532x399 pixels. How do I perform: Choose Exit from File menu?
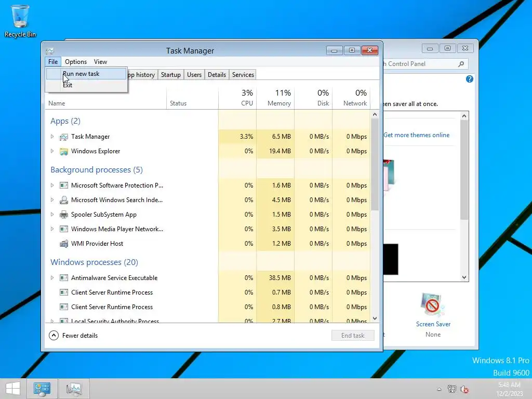[86, 85]
